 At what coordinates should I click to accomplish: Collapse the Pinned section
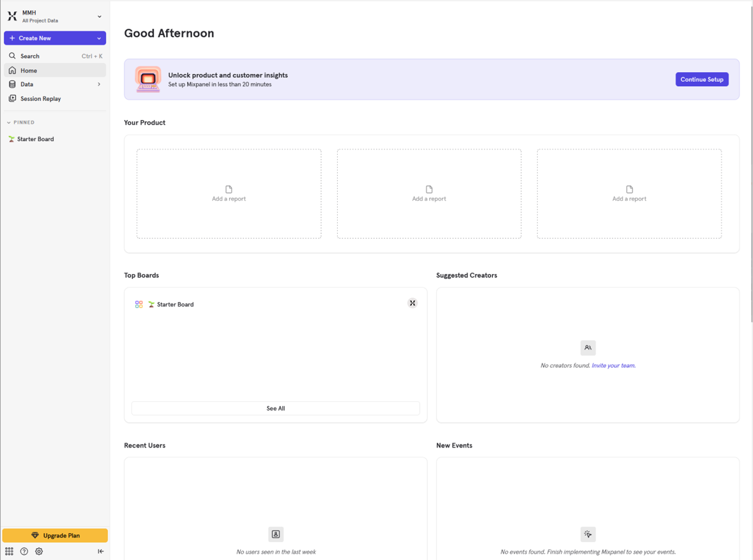[21, 123]
